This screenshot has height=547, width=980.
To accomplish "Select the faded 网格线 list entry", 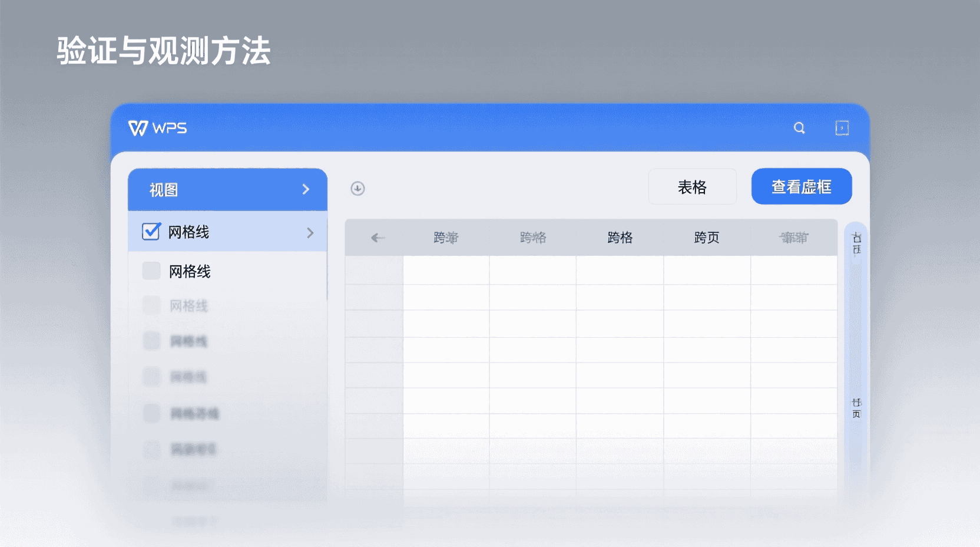I will (x=188, y=306).
